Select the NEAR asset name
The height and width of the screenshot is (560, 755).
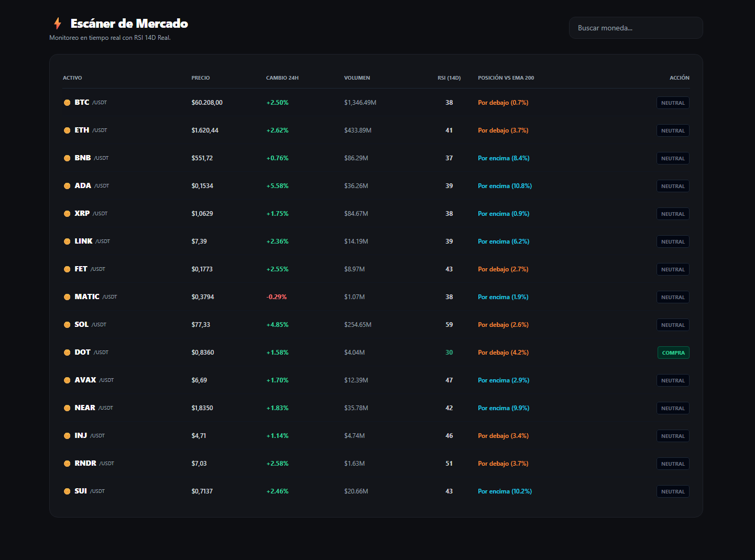tap(85, 408)
